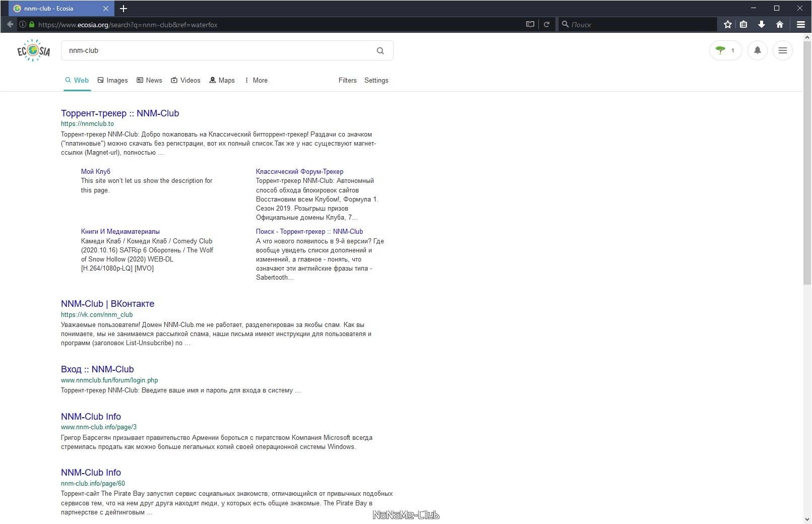Click the Ecosia logo
This screenshot has height=524, width=812.
point(33,50)
